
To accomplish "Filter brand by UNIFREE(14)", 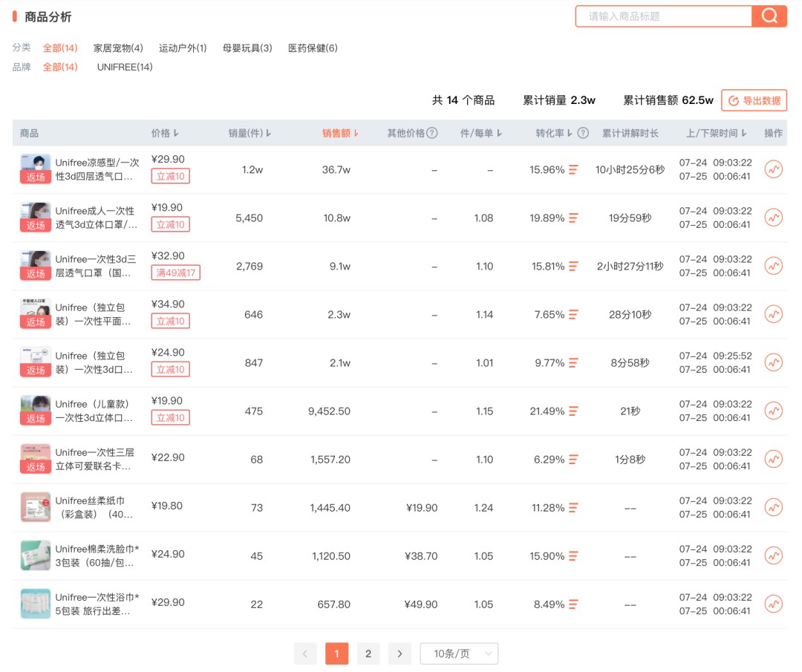I will pyautogui.click(x=125, y=67).
